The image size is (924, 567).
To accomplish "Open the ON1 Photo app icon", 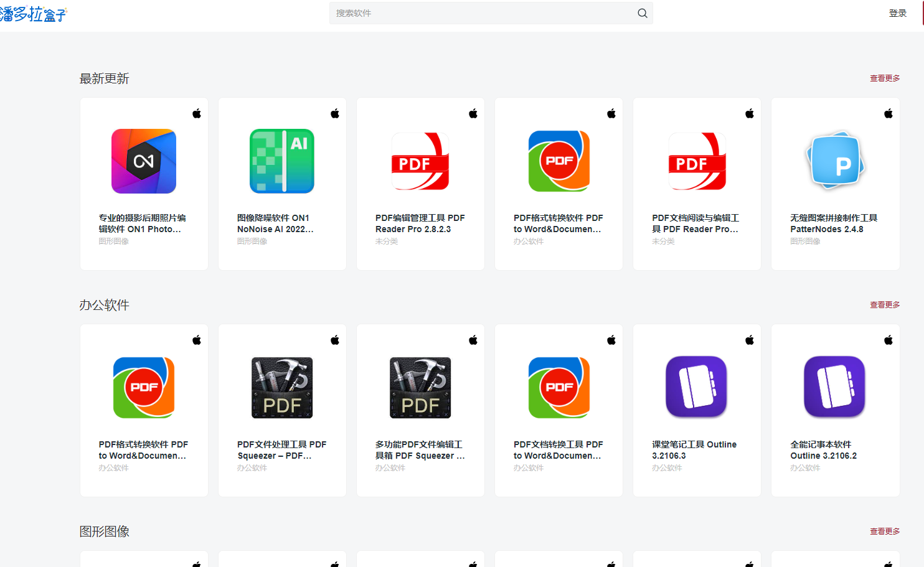I will pyautogui.click(x=144, y=161).
